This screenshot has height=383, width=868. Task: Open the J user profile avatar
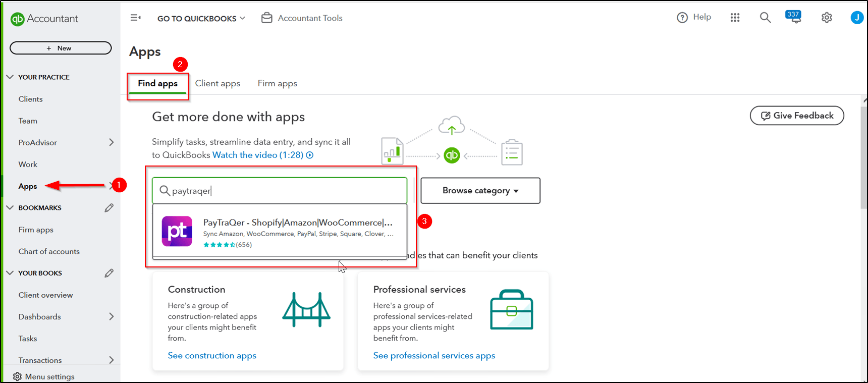point(857,18)
